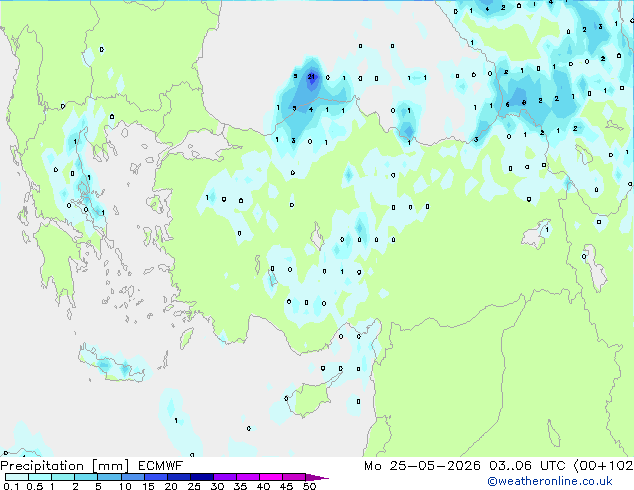
Task: Click the ECMWF model label
Action: tap(161, 466)
